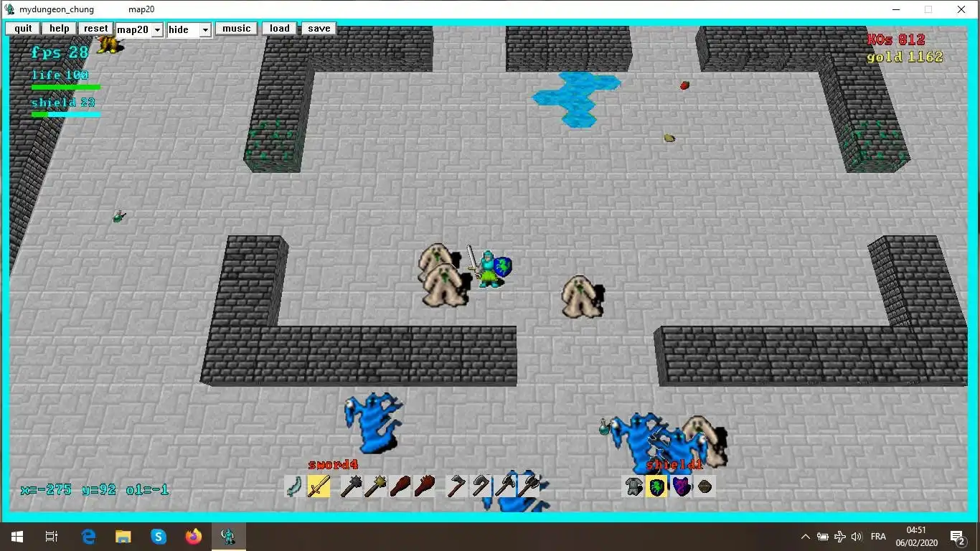Load a saved game

[280, 29]
